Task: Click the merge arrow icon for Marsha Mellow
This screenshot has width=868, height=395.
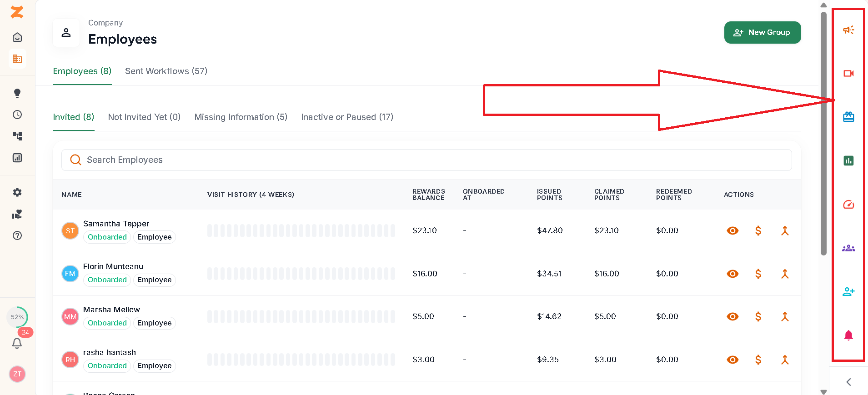Action: [x=785, y=316]
